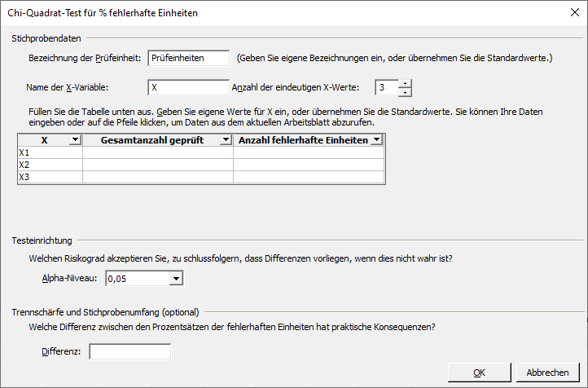Click the Bezeichnung der Prüfeinheit input field

pyautogui.click(x=189, y=58)
